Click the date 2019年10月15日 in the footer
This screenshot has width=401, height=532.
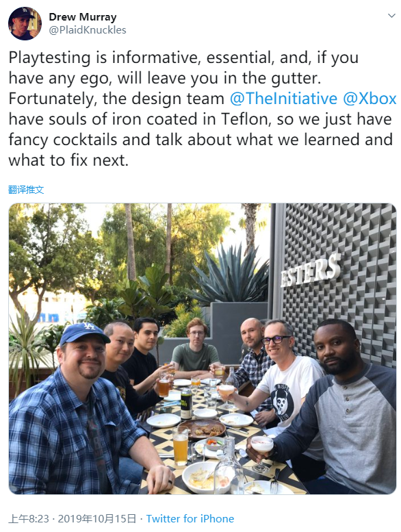(x=97, y=518)
